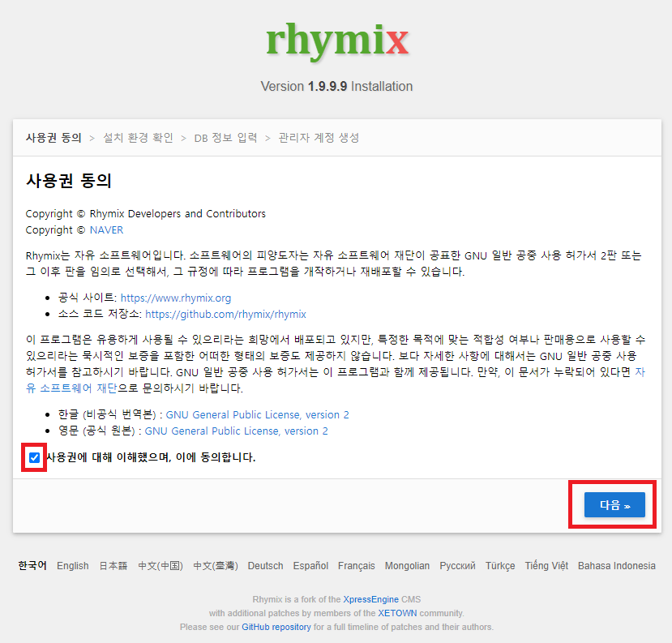The width and height of the screenshot is (672, 643).
Task: Choose the Tiếng Việt language option
Action: coord(546,565)
